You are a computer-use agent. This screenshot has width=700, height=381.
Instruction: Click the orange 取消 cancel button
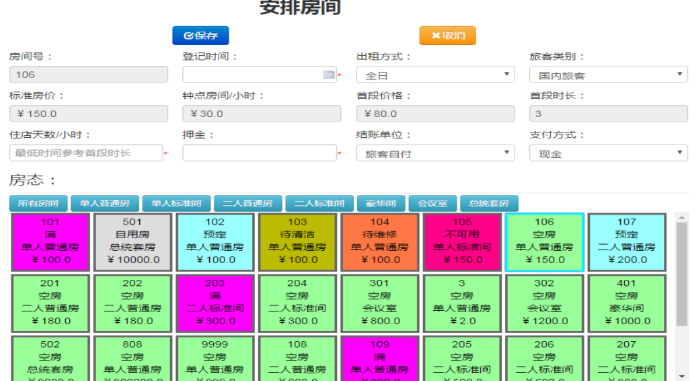447,35
